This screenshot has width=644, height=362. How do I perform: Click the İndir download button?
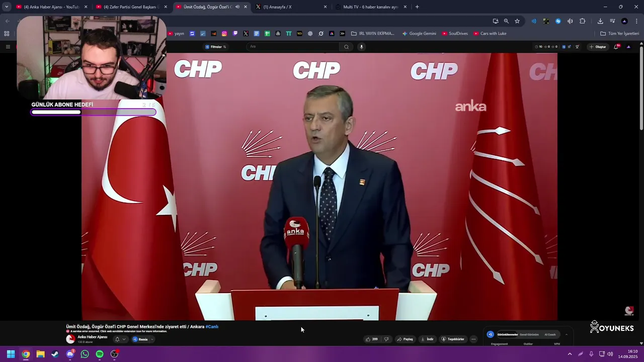[427, 339]
